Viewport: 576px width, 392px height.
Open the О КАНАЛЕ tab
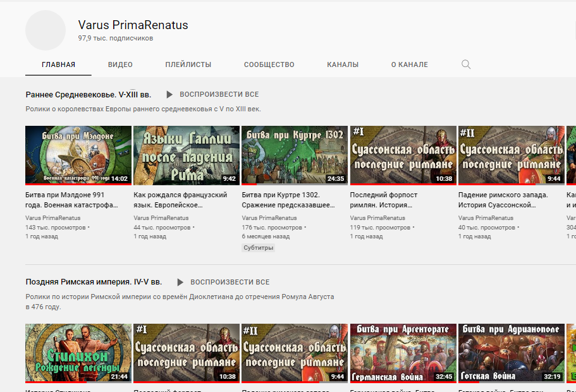[409, 64]
